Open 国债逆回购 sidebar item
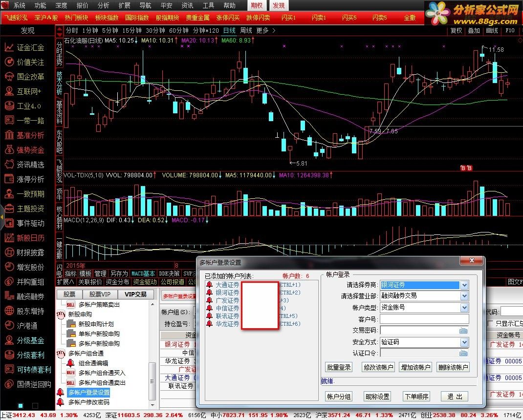Screen dimensions: 523x420 (28, 385)
